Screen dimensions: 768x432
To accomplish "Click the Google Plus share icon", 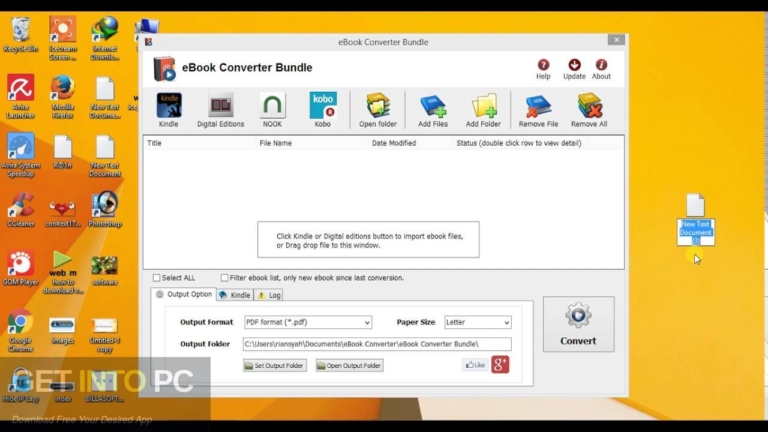I will click(500, 364).
